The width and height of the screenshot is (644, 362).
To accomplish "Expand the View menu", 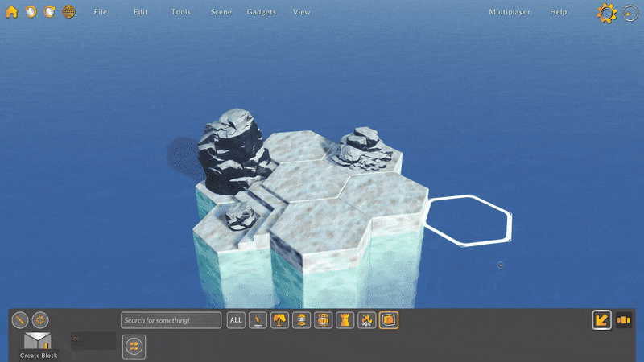I will (x=302, y=12).
